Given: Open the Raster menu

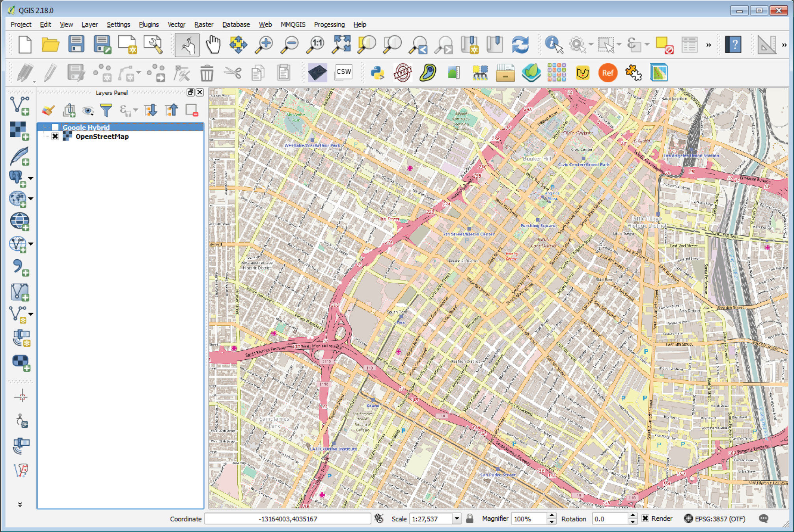Looking at the screenshot, I should tap(203, 24).
